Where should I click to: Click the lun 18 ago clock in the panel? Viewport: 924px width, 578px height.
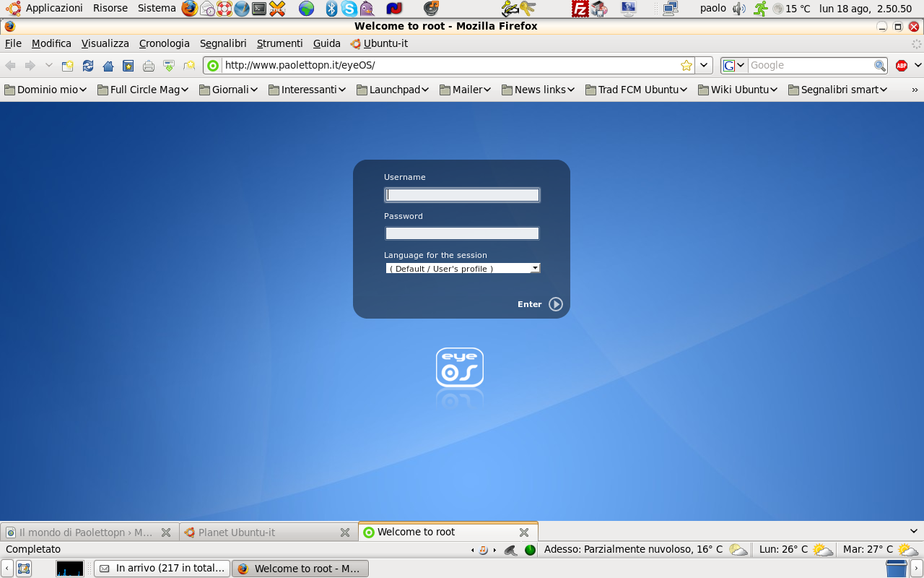pyautogui.click(x=866, y=9)
